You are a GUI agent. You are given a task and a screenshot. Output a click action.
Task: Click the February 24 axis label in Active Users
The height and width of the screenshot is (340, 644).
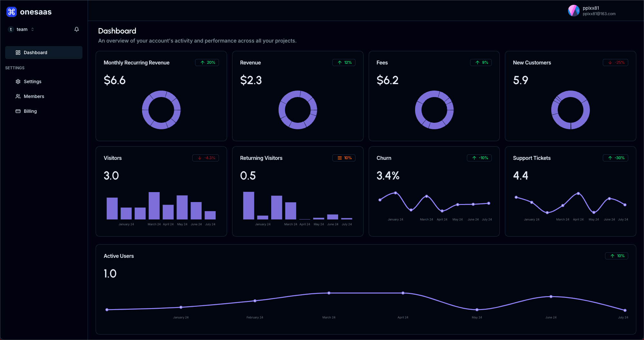coord(255,317)
